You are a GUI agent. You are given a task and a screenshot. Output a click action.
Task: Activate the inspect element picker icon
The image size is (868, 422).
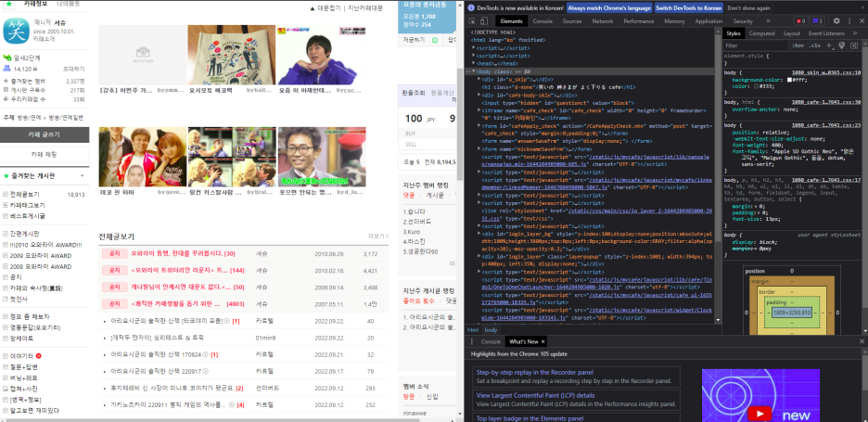(x=472, y=21)
